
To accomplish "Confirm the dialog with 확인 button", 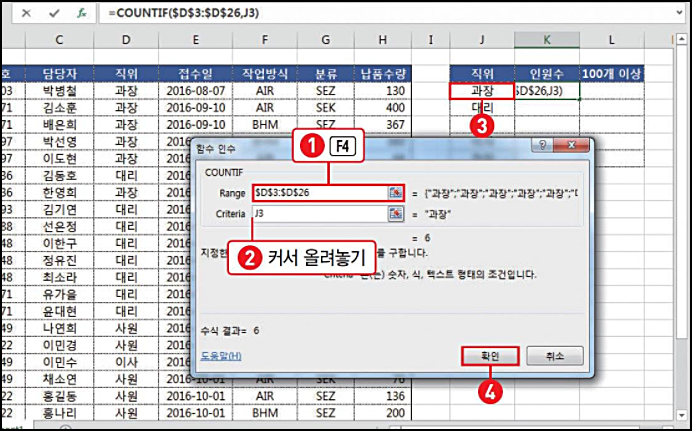I will click(490, 356).
